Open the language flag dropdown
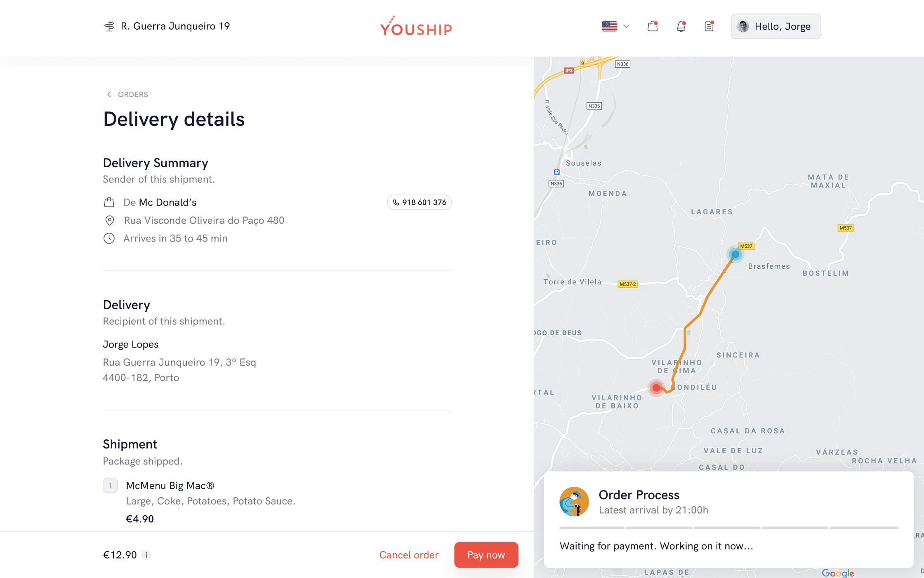 609,26
